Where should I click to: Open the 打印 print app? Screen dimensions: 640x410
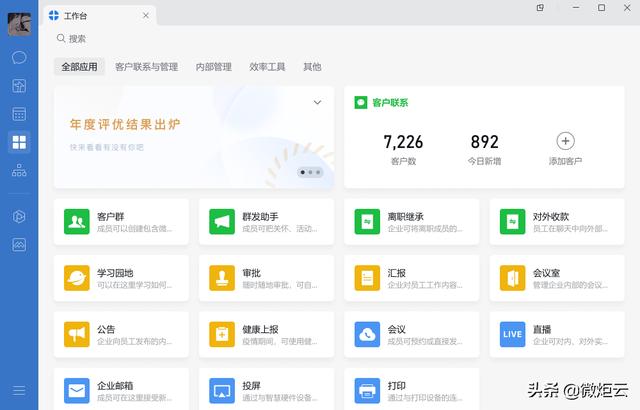tap(411, 389)
